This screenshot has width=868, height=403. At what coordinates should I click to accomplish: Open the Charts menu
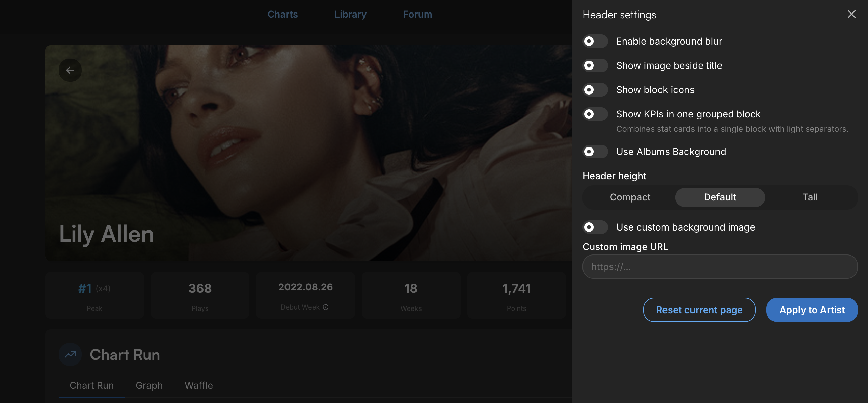pos(282,14)
